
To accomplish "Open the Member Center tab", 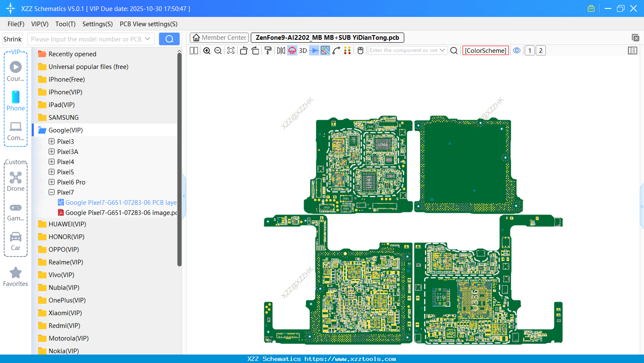I will [219, 38].
